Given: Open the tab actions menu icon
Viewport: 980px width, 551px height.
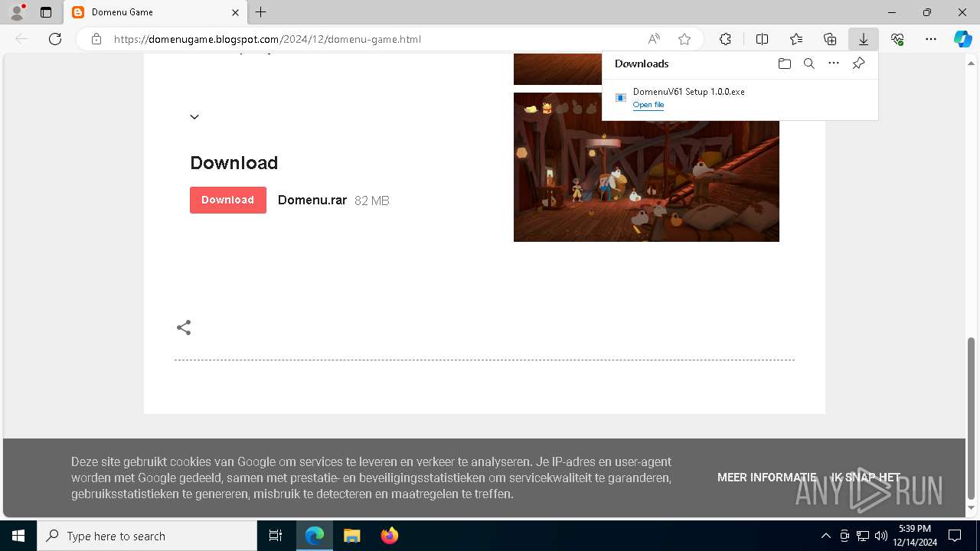Looking at the screenshot, I should click(46, 12).
